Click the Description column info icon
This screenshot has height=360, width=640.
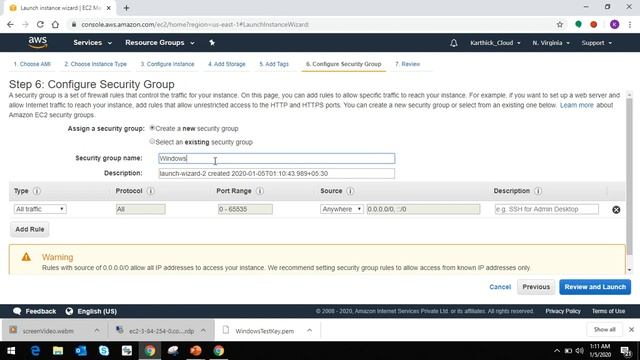point(538,191)
